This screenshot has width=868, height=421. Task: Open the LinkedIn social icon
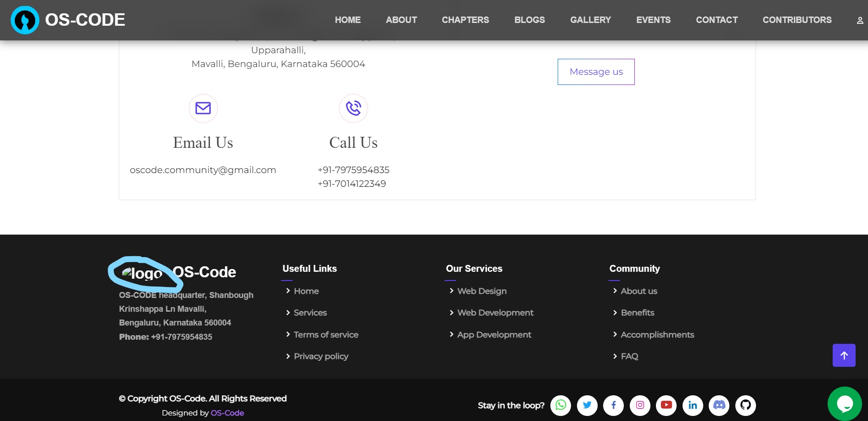[x=693, y=405]
